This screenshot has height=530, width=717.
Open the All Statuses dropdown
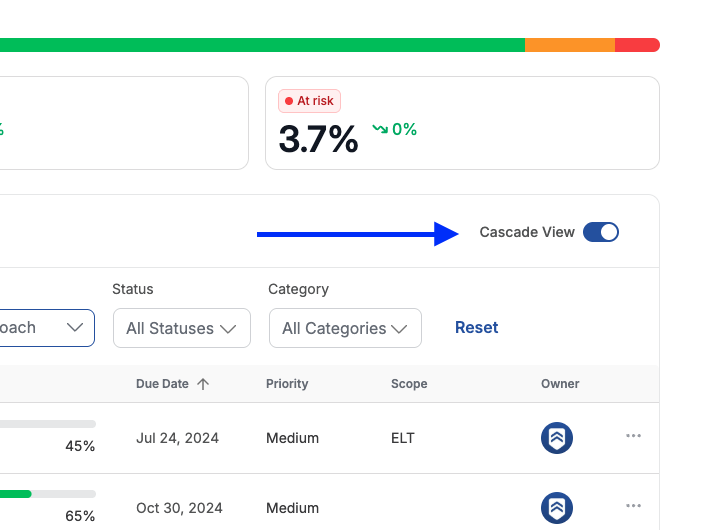[x=182, y=328]
